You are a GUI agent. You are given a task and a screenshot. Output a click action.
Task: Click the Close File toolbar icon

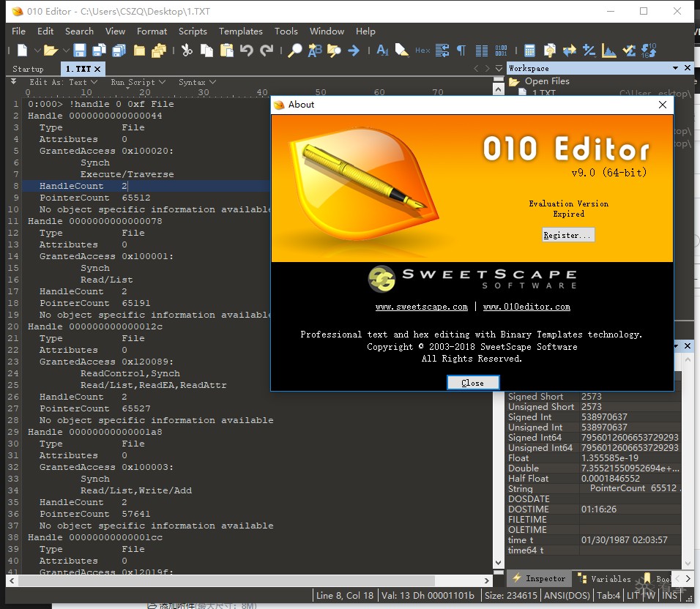point(139,51)
